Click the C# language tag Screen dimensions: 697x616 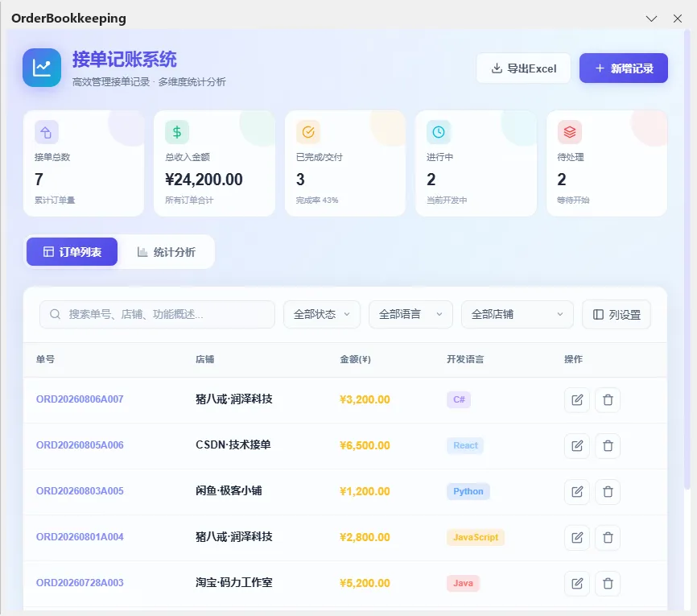tap(459, 399)
